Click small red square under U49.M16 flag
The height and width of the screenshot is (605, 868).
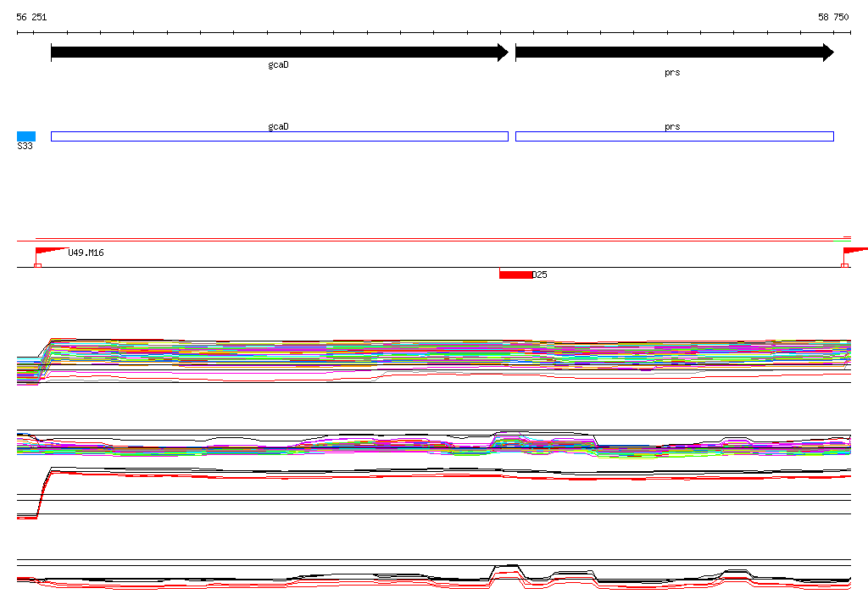pyautogui.click(x=37, y=266)
